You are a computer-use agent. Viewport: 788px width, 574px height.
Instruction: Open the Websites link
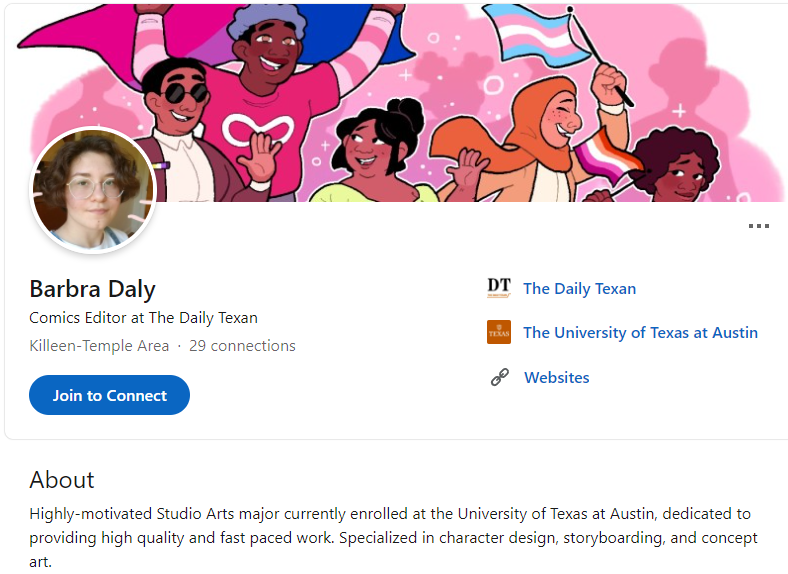tap(557, 377)
